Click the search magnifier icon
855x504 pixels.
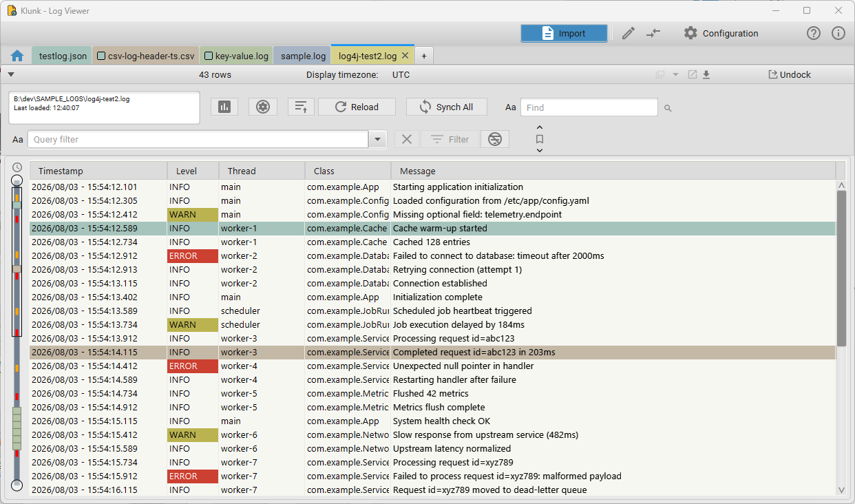[668, 108]
